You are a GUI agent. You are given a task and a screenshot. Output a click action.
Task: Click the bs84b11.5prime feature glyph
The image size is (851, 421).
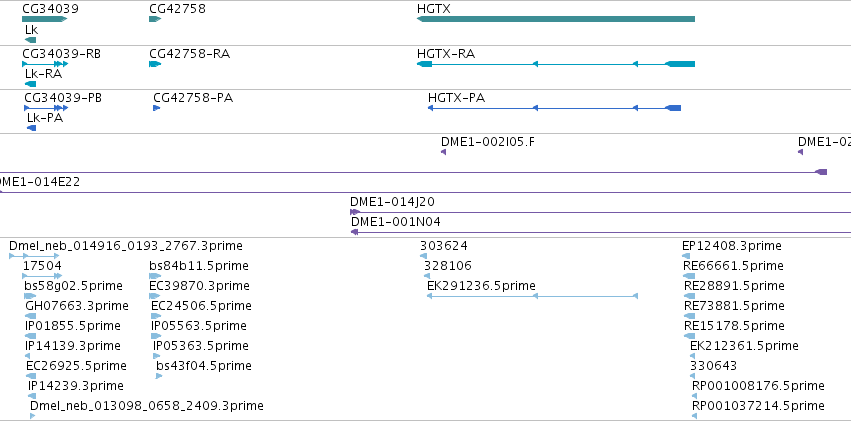155,276
